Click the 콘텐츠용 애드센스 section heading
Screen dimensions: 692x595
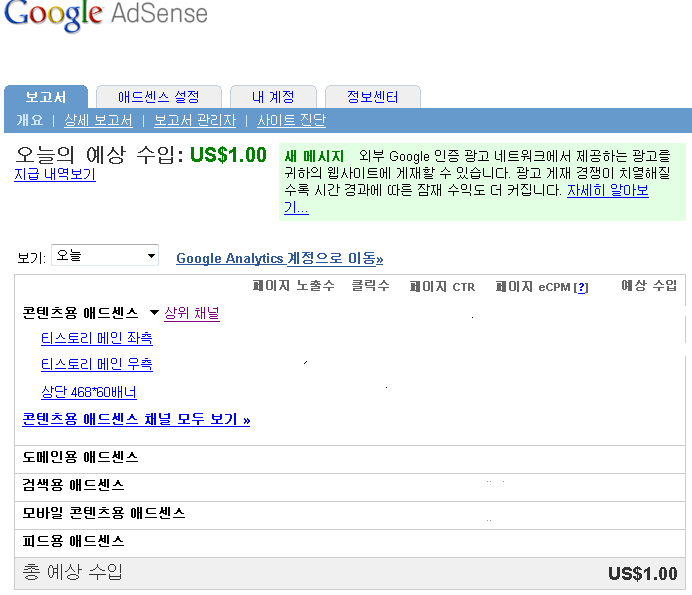click(x=80, y=313)
